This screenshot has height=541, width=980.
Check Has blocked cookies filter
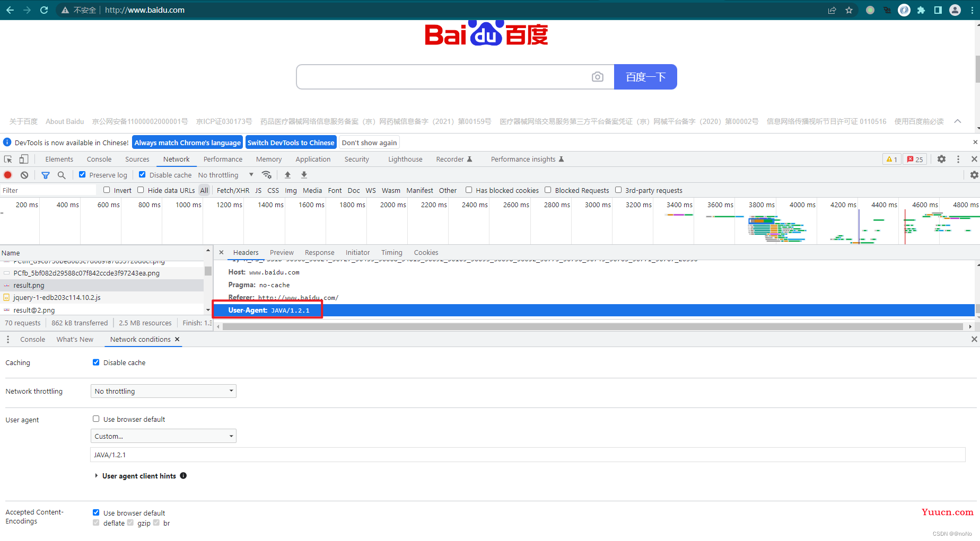469,190
